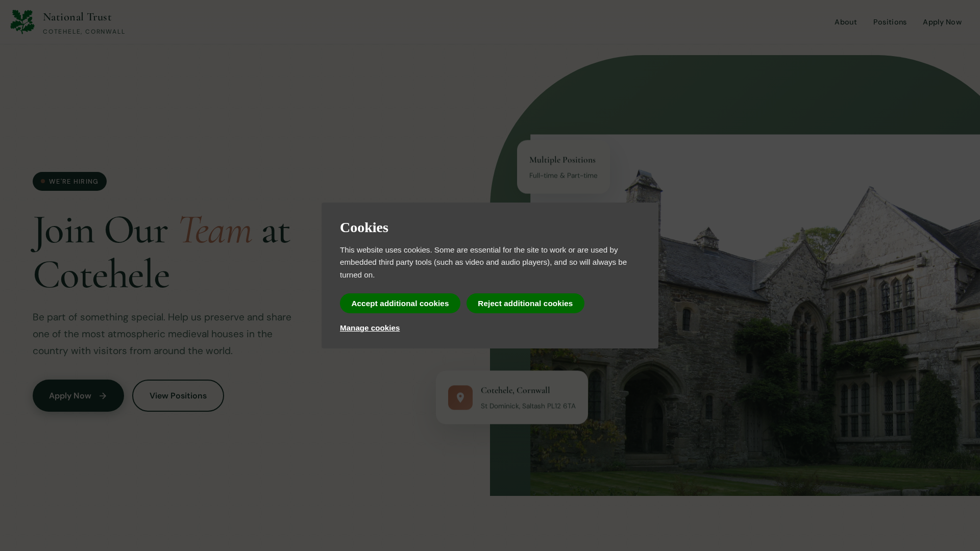The width and height of the screenshot is (980, 551).
Task: Open the About nav link
Action: (x=845, y=22)
